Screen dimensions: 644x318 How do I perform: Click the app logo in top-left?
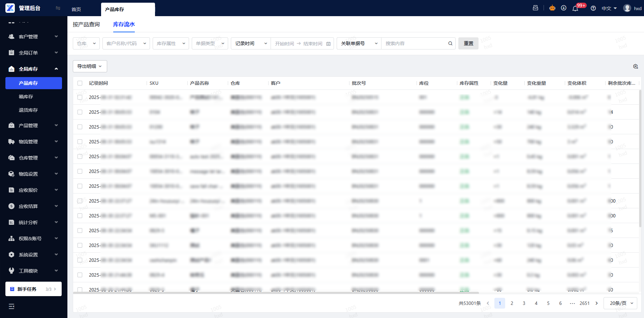click(10, 8)
